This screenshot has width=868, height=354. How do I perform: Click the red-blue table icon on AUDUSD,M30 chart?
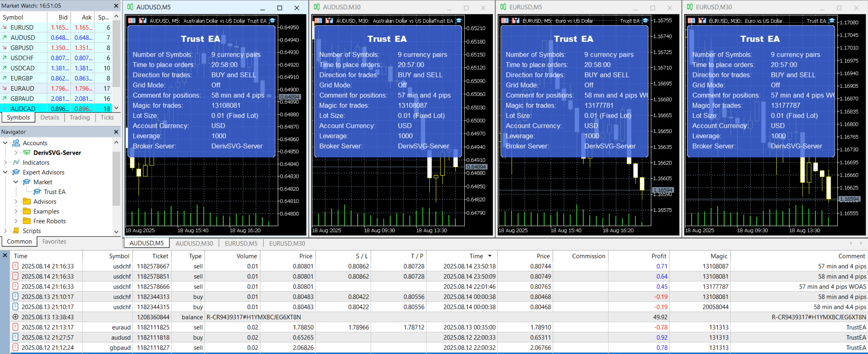click(x=319, y=21)
